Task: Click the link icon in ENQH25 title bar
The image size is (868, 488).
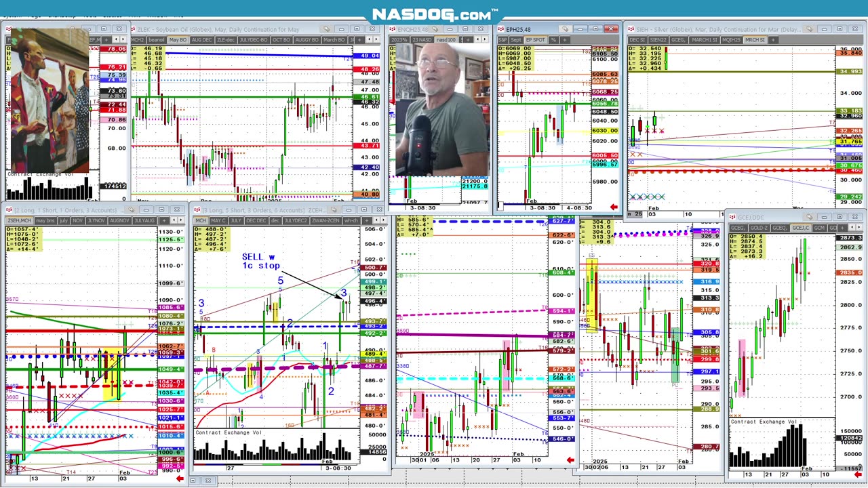Action: point(436,29)
